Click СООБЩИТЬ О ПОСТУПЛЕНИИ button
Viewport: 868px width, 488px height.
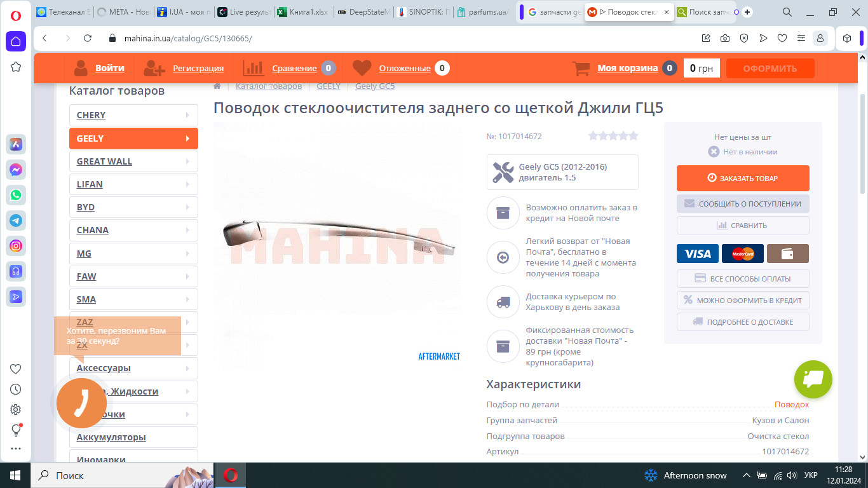coord(743,204)
